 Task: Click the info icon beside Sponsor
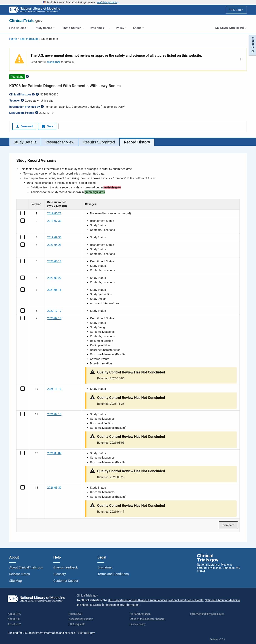coord(22,100)
